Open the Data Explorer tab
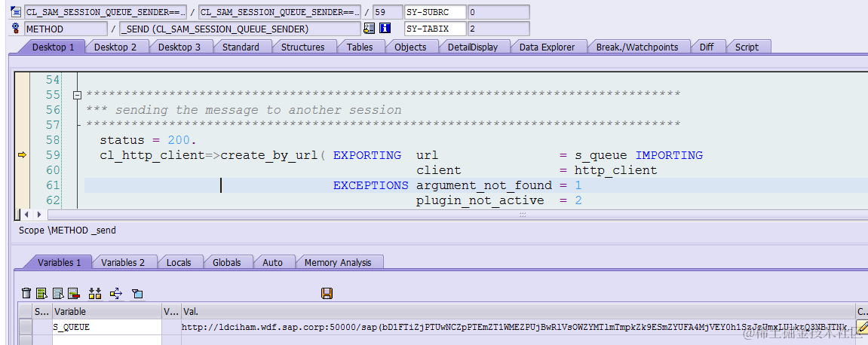This screenshot has width=868, height=345. 547,47
